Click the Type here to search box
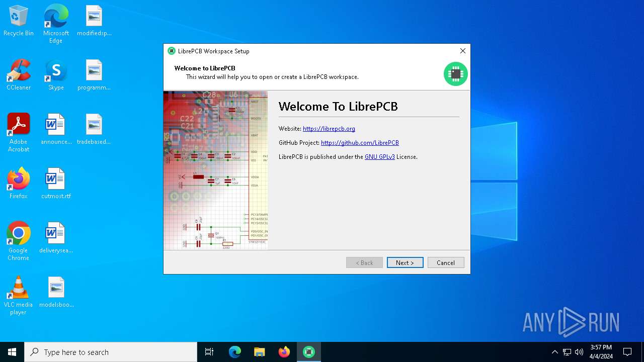 (x=111, y=352)
